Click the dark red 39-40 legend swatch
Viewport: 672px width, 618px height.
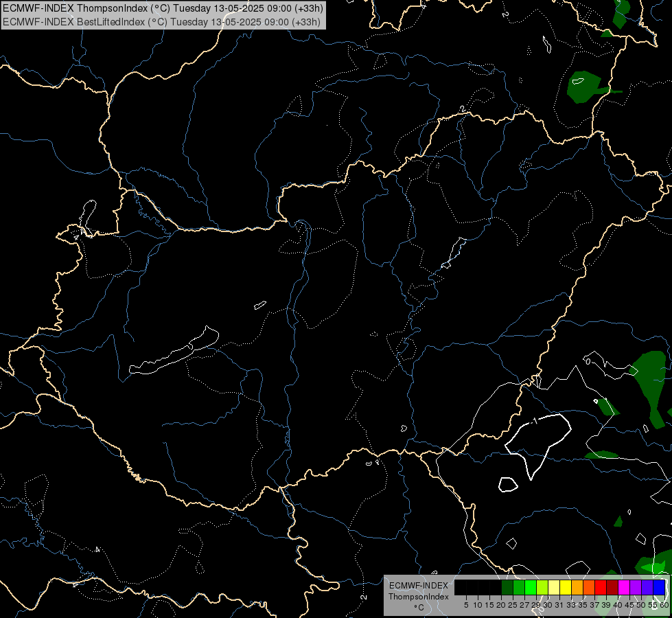612,587
